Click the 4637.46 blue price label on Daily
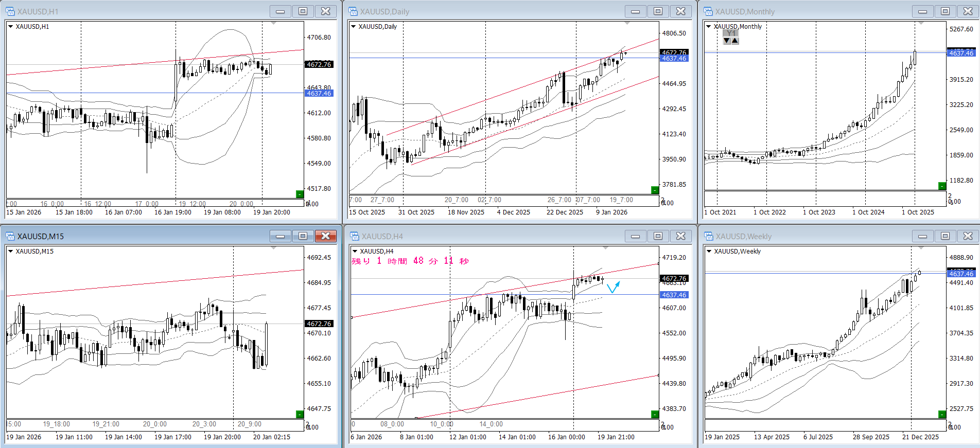The image size is (980, 448). click(x=674, y=59)
